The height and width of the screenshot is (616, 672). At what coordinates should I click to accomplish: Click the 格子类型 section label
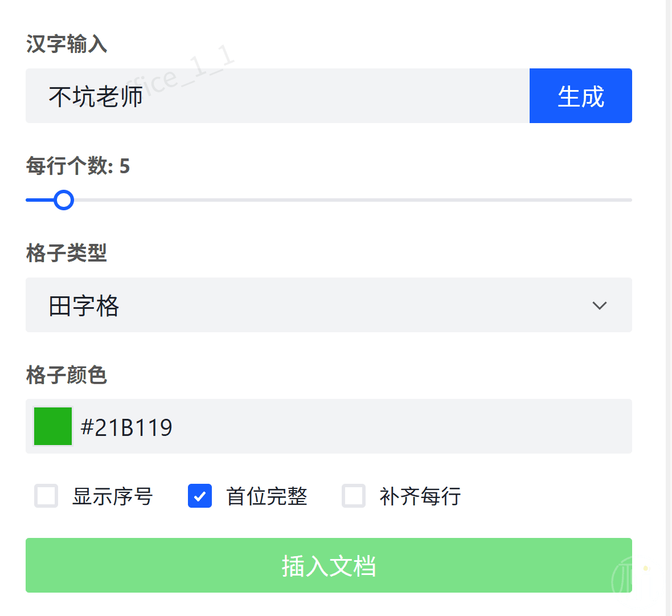tap(67, 252)
